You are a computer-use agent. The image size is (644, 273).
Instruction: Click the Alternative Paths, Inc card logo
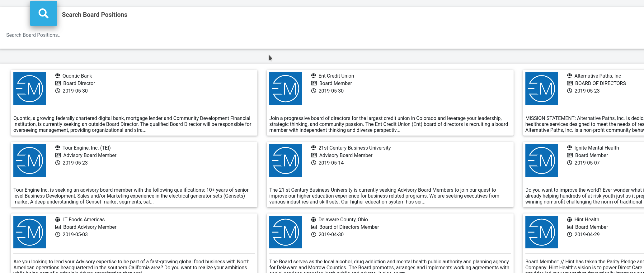click(x=542, y=89)
